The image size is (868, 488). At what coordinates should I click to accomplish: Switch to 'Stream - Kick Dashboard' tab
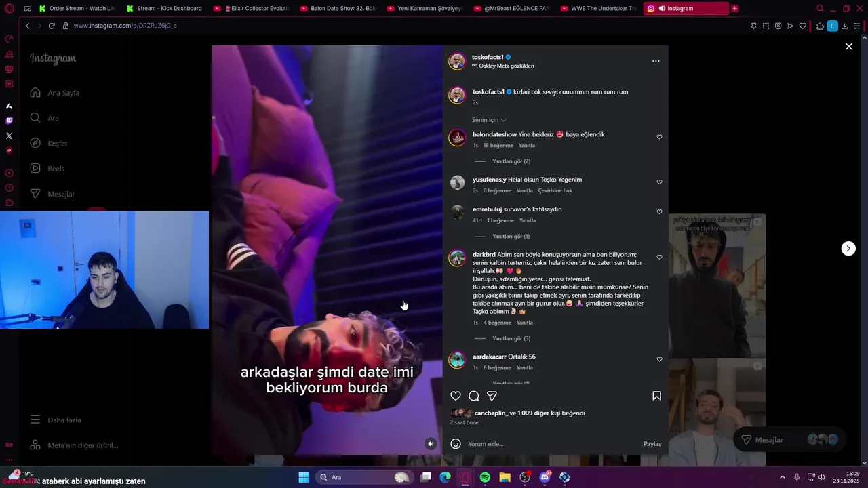click(x=166, y=9)
